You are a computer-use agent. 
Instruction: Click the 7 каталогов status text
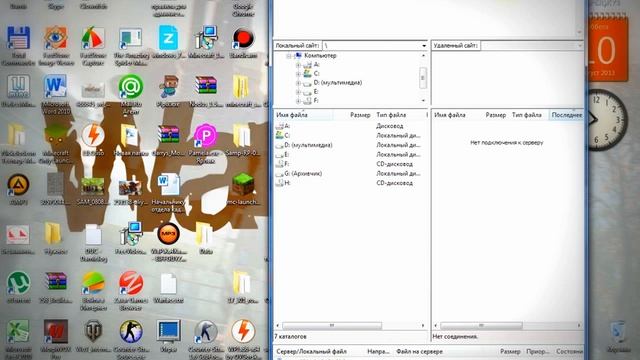(291, 337)
